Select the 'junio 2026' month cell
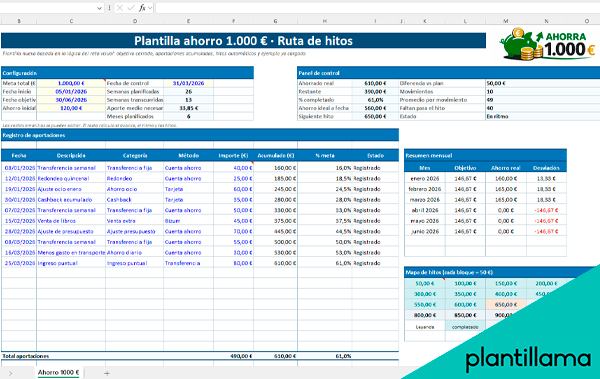Screen dimensions: 600x379 coord(425,232)
